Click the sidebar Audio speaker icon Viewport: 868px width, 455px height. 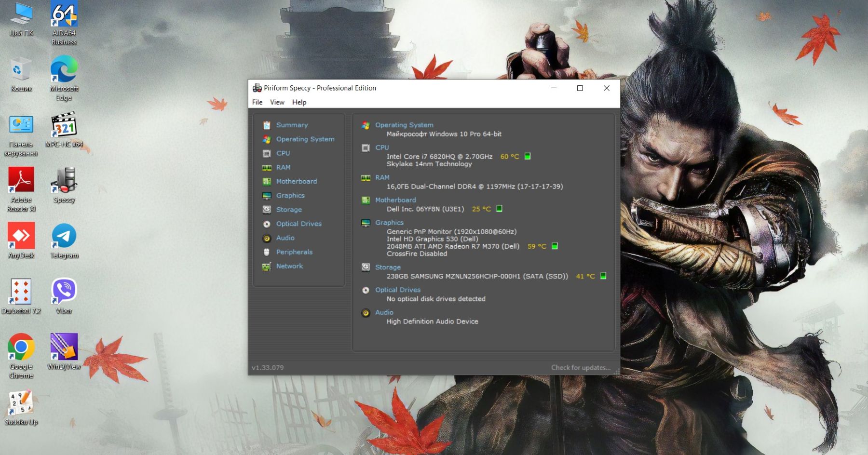(267, 238)
